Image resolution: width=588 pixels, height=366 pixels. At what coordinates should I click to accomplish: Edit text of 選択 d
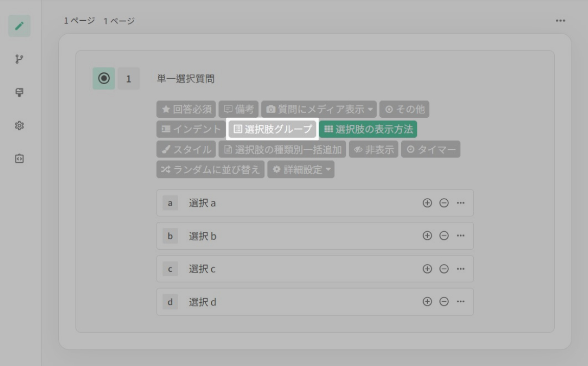point(203,302)
